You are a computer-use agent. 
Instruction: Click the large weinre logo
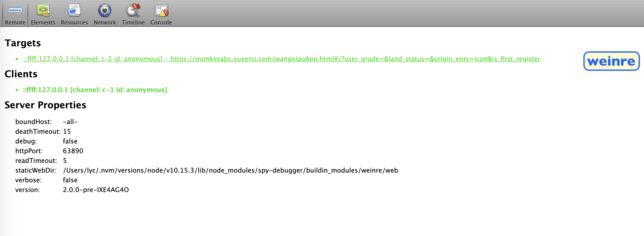click(x=611, y=61)
